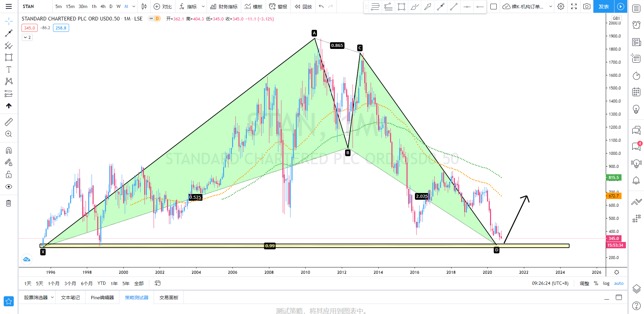Expand the 股票筛选器 dropdown arrow

click(52, 297)
